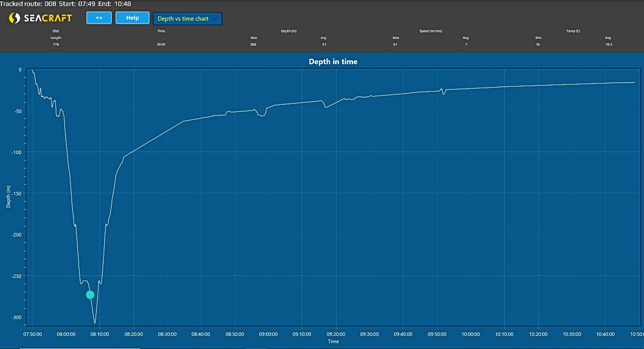Click the average speed value 7

[x=466, y=45]
